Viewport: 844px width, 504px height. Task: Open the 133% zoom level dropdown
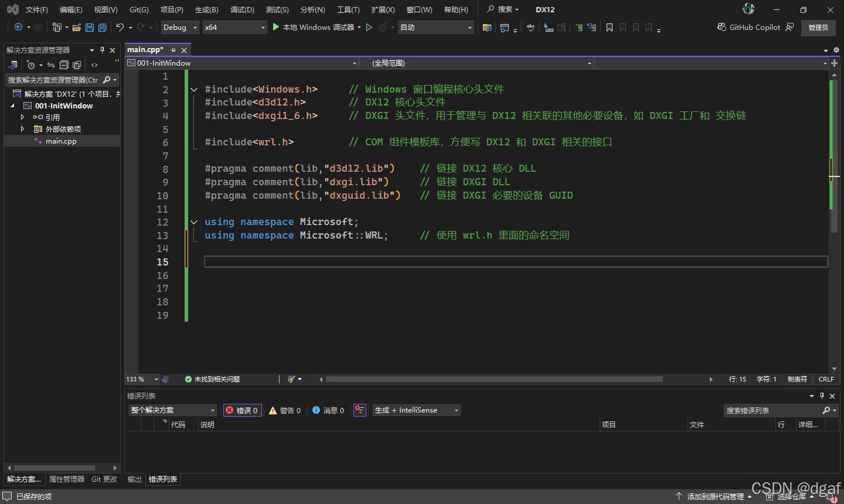click(141, 379)
